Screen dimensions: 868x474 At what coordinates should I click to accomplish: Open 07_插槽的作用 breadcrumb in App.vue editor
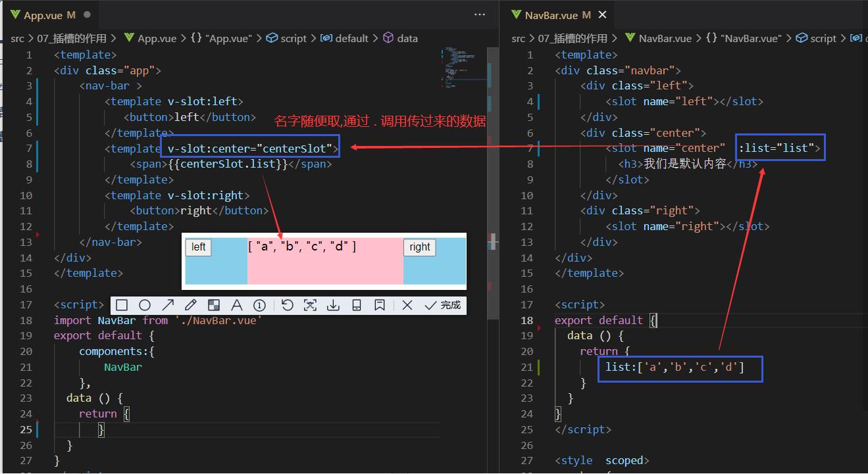(x=72, y=39)
